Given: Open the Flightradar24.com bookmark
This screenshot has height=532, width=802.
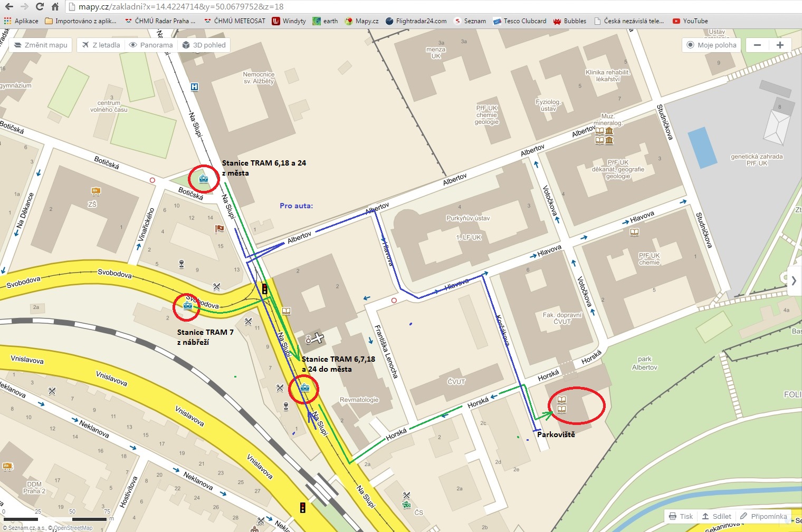Looking at the screenshot, I should pos(416,21).
